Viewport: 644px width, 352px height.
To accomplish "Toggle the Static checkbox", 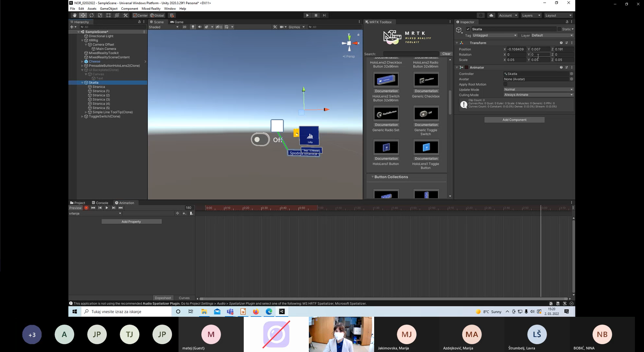I will point(559,29).
